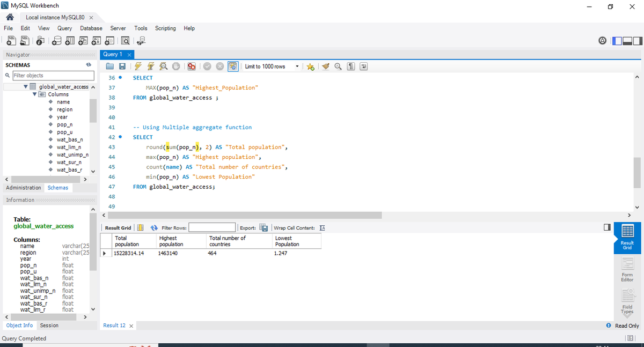Toggle the bottom output panel visibility
Image resolution: width=644 pixels, height=347 pixels.
tap(627, 41)
